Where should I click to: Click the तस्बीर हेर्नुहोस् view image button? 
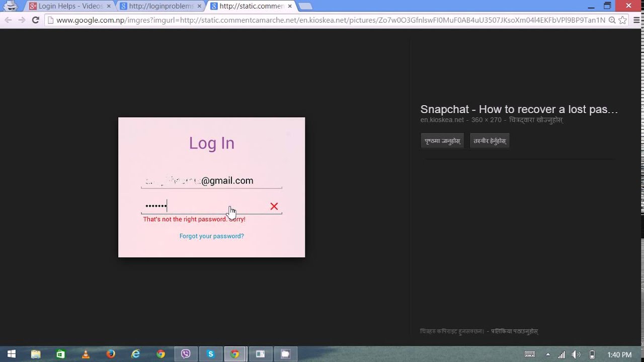[490, 141]
